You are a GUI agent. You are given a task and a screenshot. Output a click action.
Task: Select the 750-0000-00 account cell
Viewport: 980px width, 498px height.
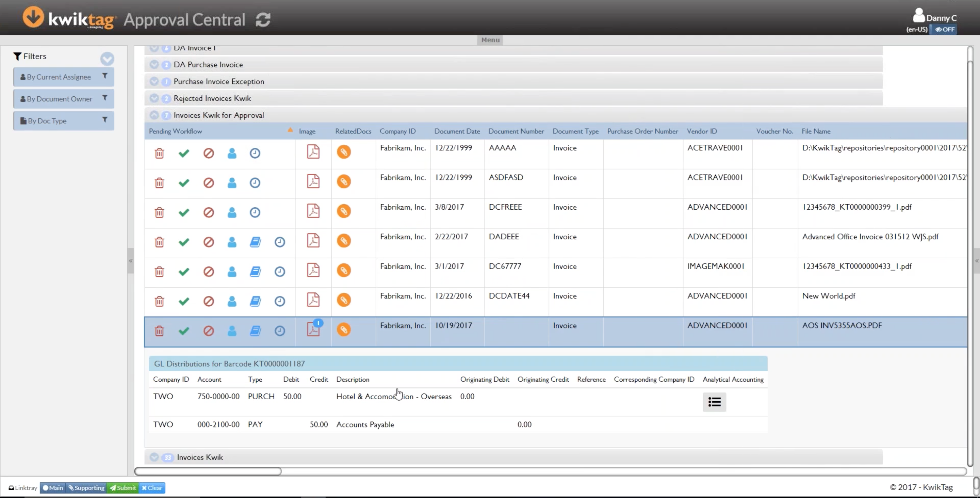click(218, 397)
